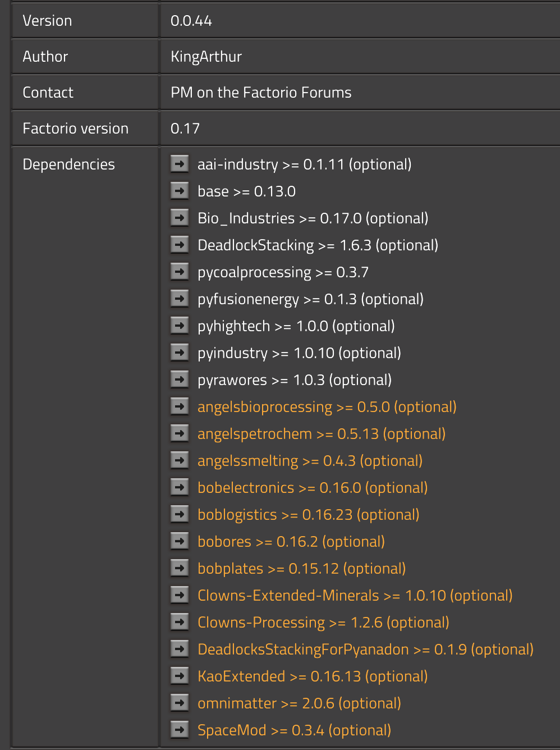The height and width of the screenshot is (750, 560).
Task: Click the version number 0.0.44
Action: (191, 21)
